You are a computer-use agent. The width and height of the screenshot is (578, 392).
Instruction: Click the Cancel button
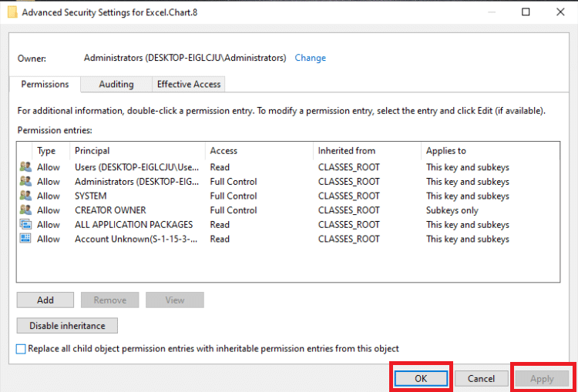pos(481,378)
